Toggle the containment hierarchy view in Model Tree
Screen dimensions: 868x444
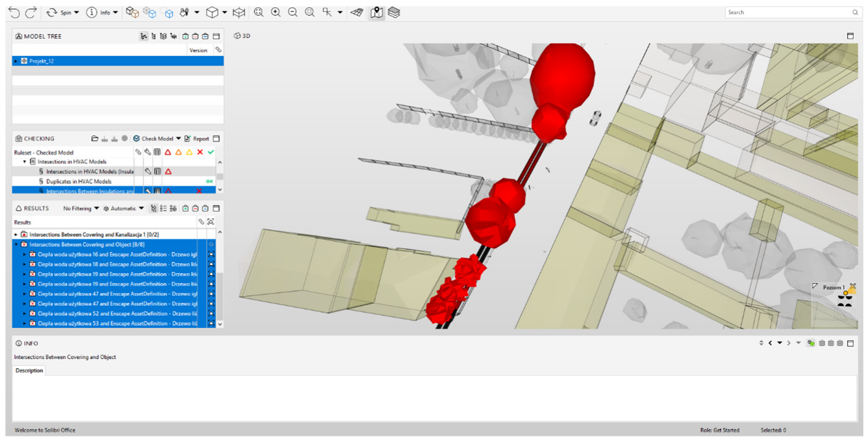pos(144,36)
